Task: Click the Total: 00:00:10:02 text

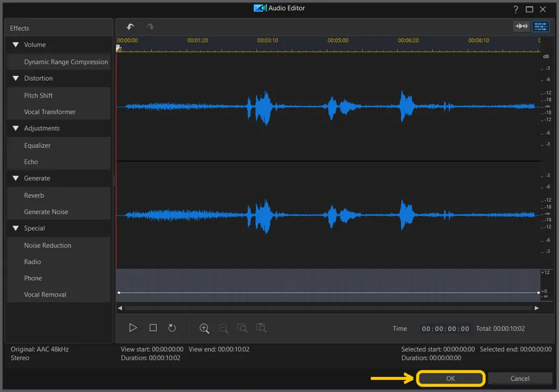Action: tap(500, 329)
